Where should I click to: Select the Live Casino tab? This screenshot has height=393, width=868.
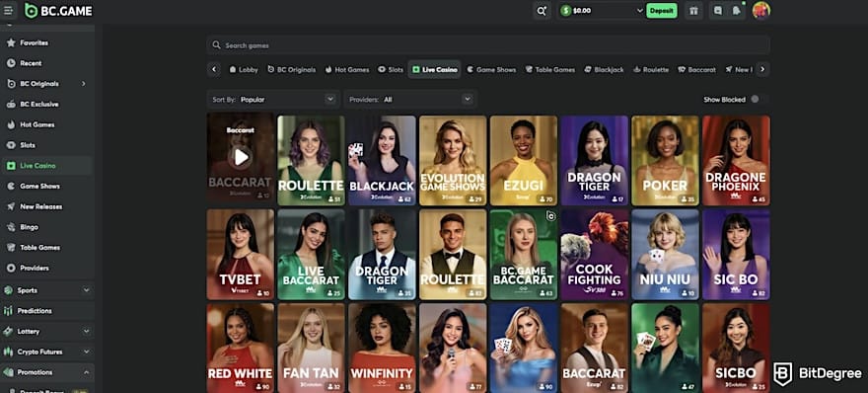point(435,70)
